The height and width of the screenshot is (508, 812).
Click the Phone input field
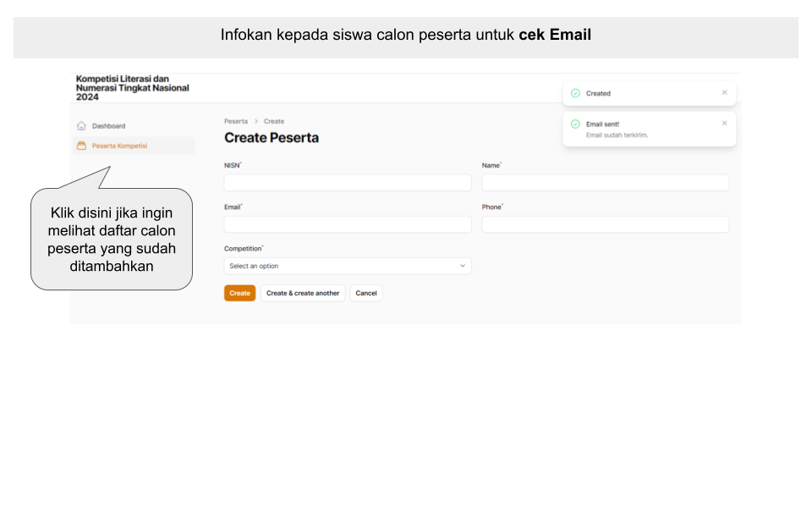(x=605, y=224)
